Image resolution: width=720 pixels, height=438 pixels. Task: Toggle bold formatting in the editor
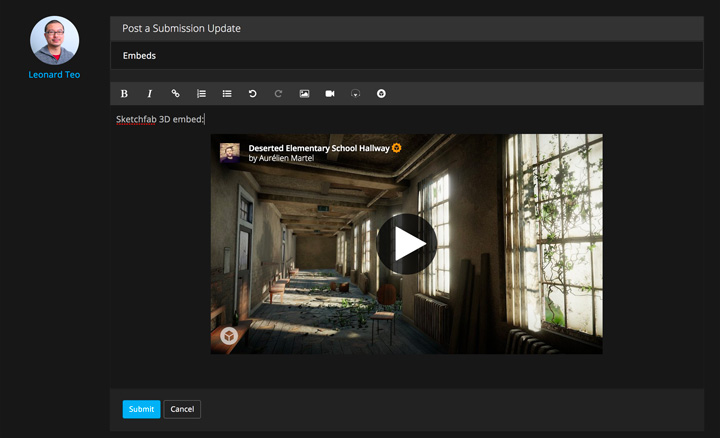tap(124, 94)
